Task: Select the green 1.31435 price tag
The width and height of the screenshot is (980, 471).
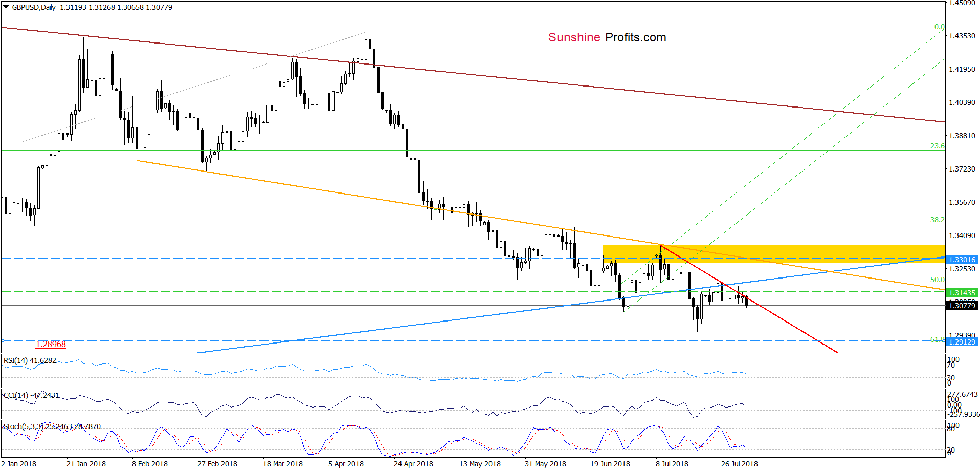Action: point(962,293)
